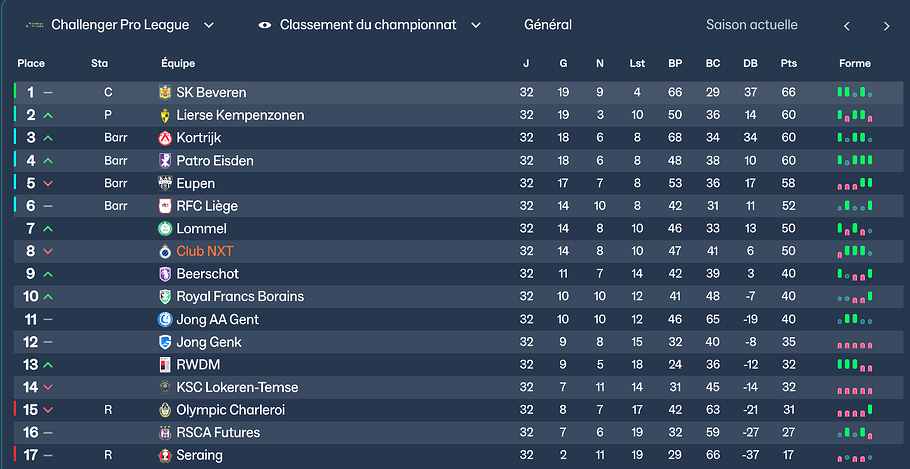Click the Lierse Kempenzonen club badge
This screenshot has width=910, height=469.
click(165, 115)
